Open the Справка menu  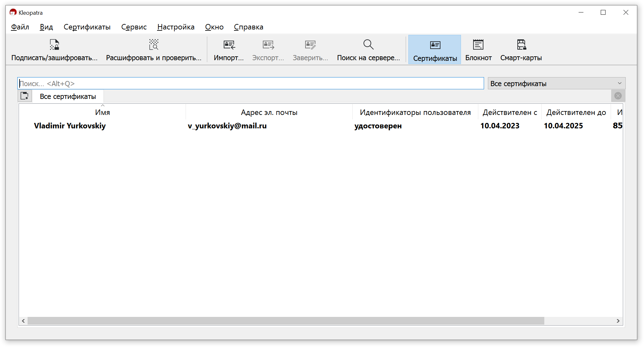pos(249,27)
